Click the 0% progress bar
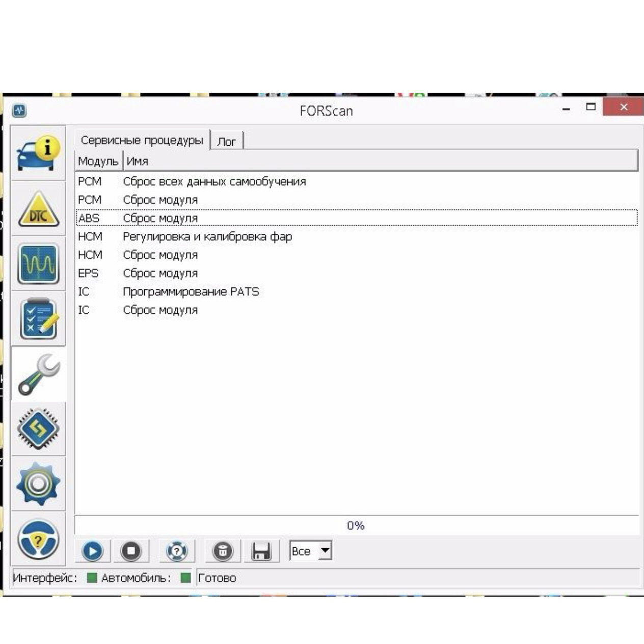 click(356, 525)
